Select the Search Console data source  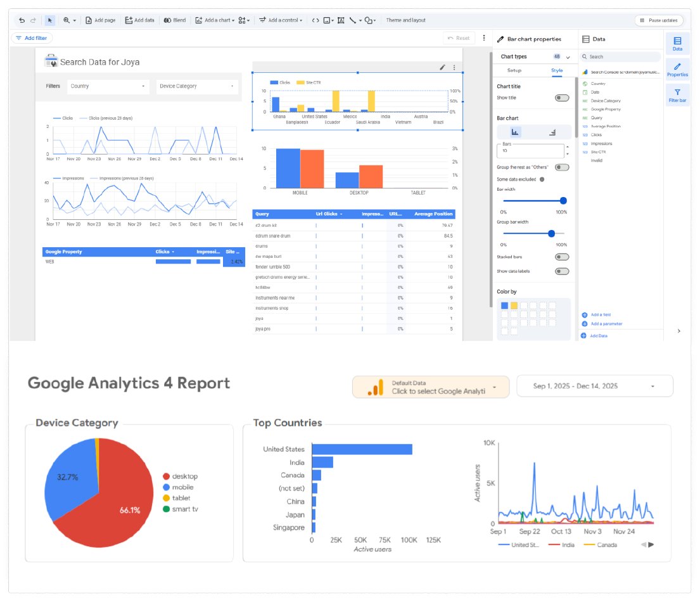621,72
